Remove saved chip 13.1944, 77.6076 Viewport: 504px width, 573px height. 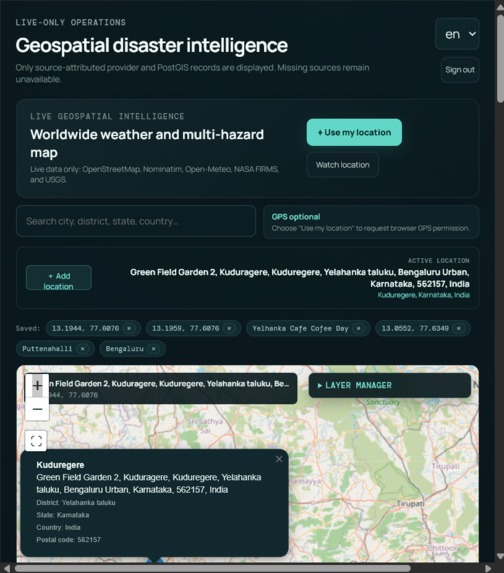[x=129, y=328]
